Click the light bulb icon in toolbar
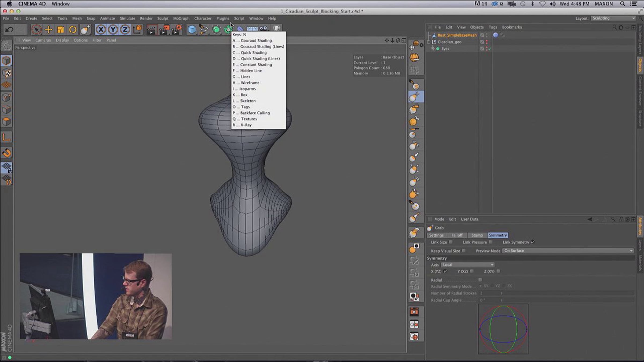The height and width of the screenshot is (362, 644). [x=277, y=28]
